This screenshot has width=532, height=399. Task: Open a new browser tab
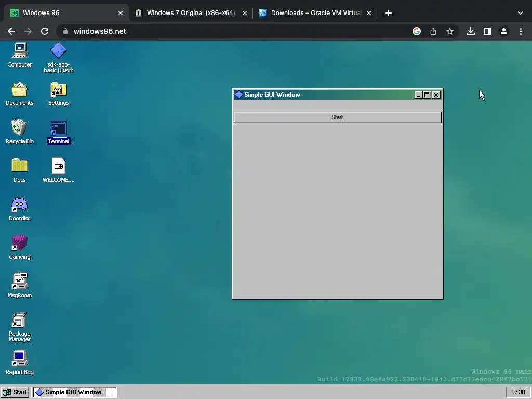coord(389,13)
